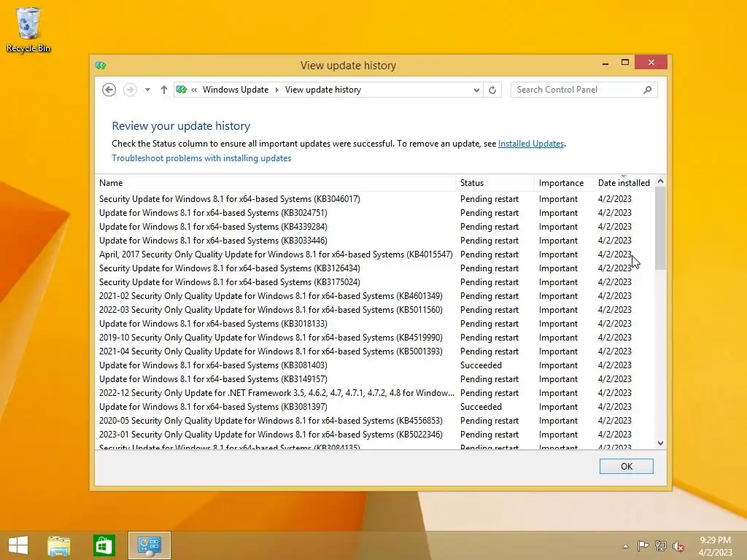Click the OK button

click(627, 466)
